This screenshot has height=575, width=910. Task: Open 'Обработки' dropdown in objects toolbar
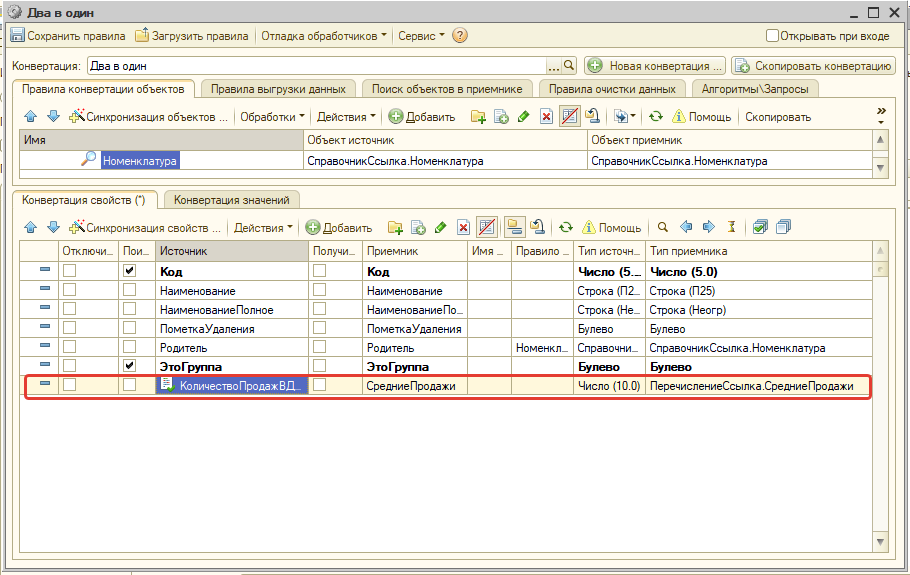[272, 117]
